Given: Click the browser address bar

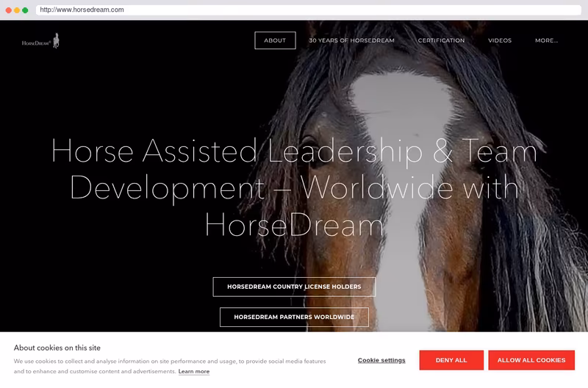Looking at the screenshot, I should pyautogui.click(x=308, y=10).
